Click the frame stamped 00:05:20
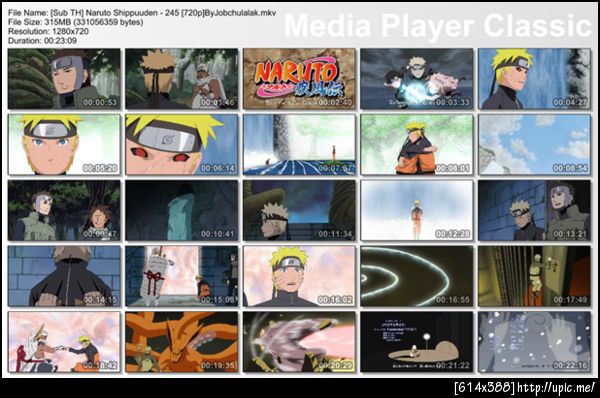 (64, 145)
